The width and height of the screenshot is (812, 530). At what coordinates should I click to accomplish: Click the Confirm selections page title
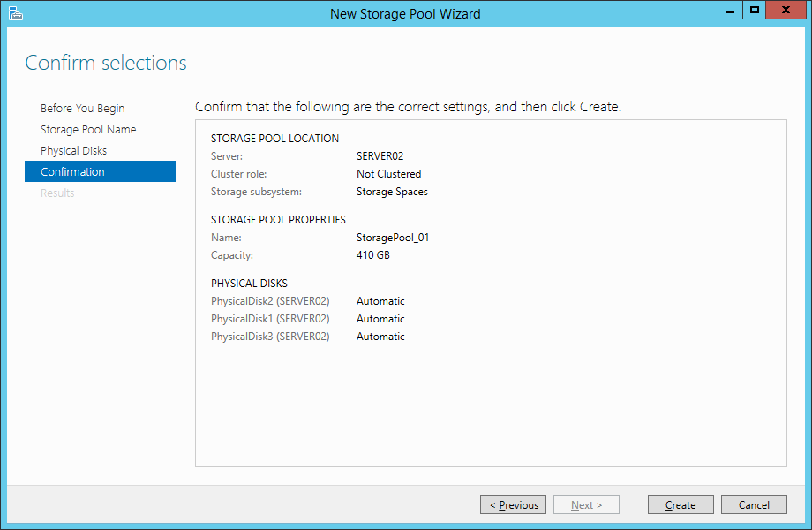pyautogui.click(x=106, y=63)
